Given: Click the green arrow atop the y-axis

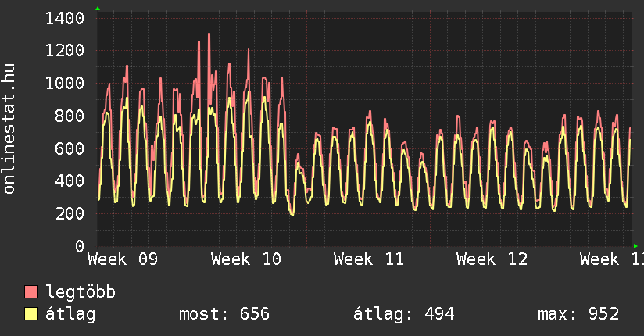Looking at the screenshot, I should pos(98,9).
